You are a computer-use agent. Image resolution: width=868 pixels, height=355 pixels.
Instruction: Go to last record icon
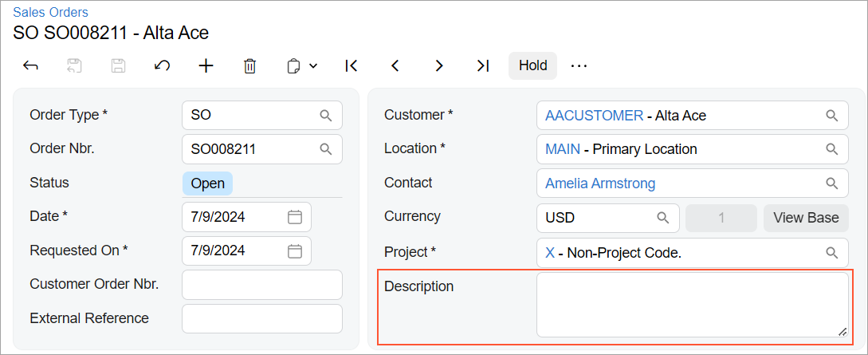[x=482, y=65]
